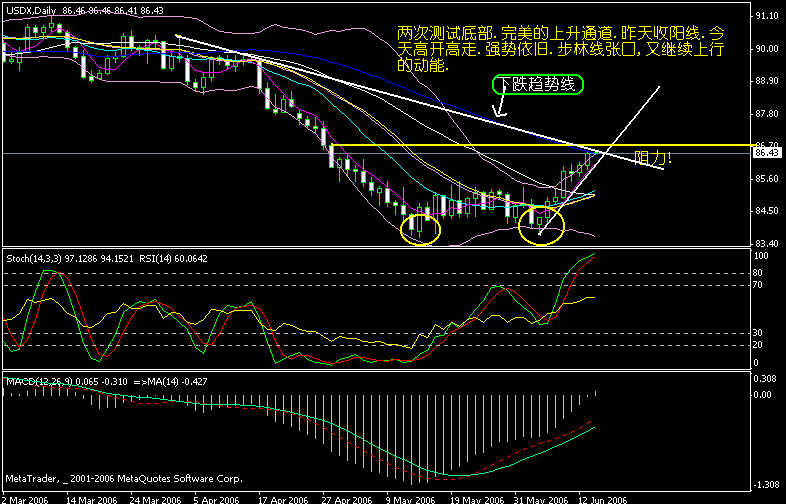
Task: Select the 100 level on oscillator scale
Action: (761, 255)
